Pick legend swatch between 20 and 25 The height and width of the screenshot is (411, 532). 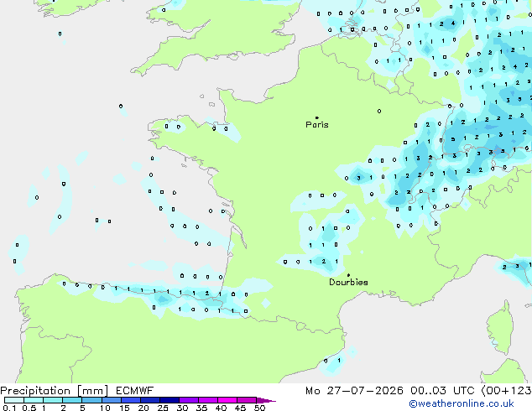point(150,400)
